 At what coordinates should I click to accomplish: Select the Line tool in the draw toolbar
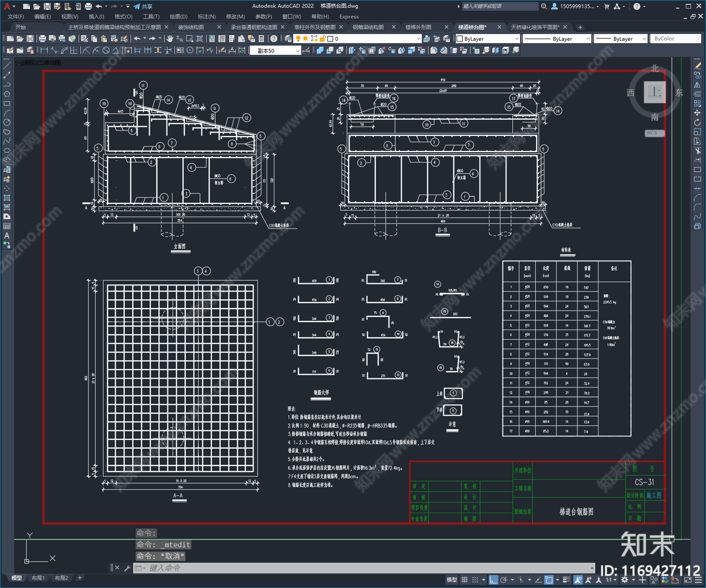(x=7, y=66)
